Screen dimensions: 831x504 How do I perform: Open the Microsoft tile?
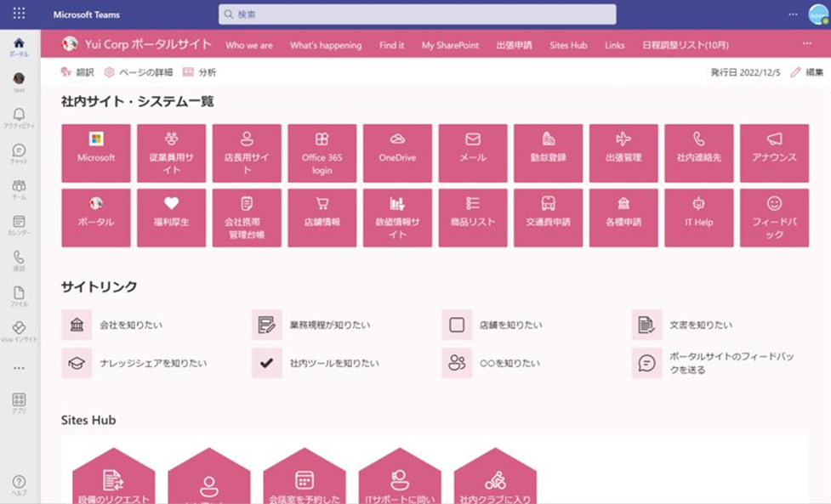96,153
